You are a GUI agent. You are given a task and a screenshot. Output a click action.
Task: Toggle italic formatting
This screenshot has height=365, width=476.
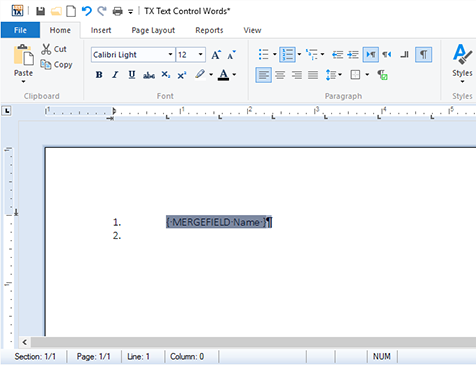tap(115, 75)
